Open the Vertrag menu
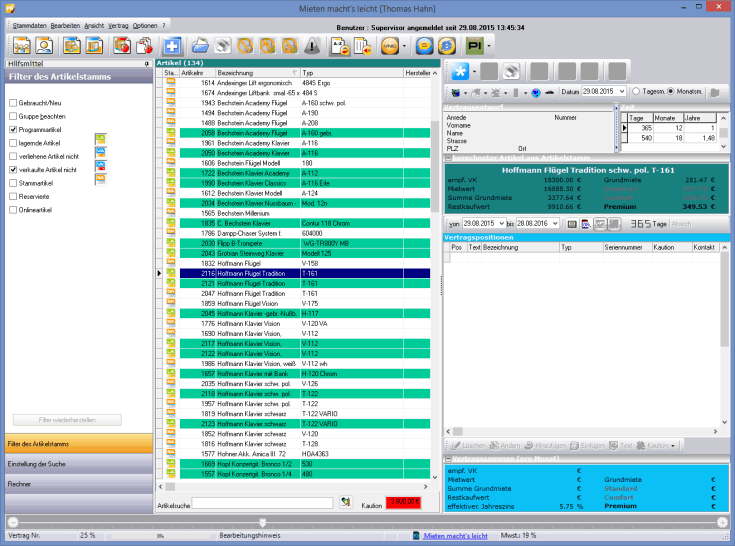This screenshot has height=546, width=735. [x=118, y=26]
